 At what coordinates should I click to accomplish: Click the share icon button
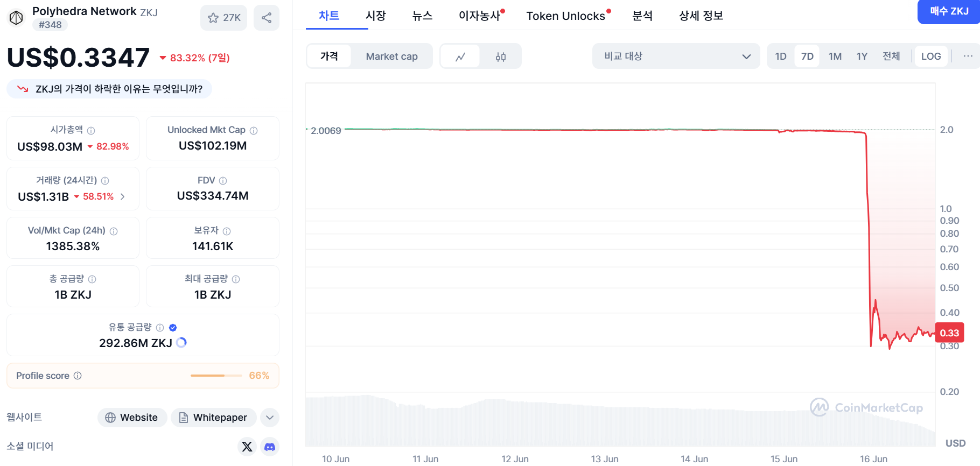[x=266, y=18]
